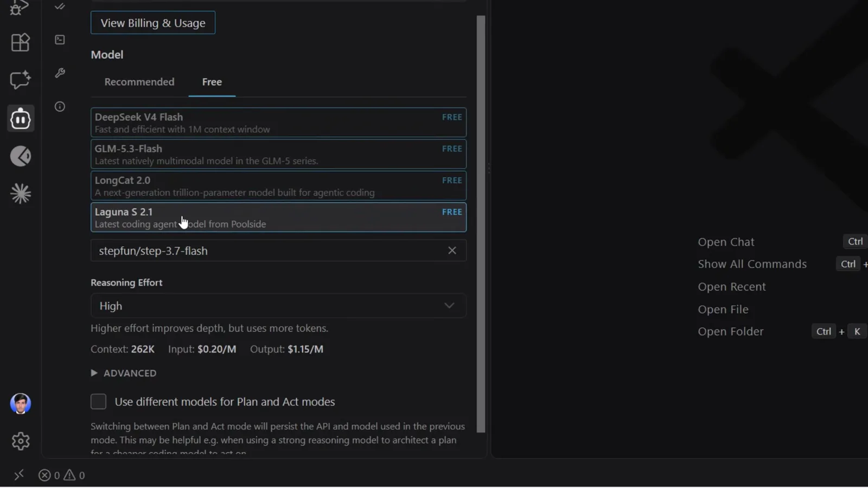868x488 pixels.
Task: Click the Input: $0.20/M price
Action: [x=202, y=349]
